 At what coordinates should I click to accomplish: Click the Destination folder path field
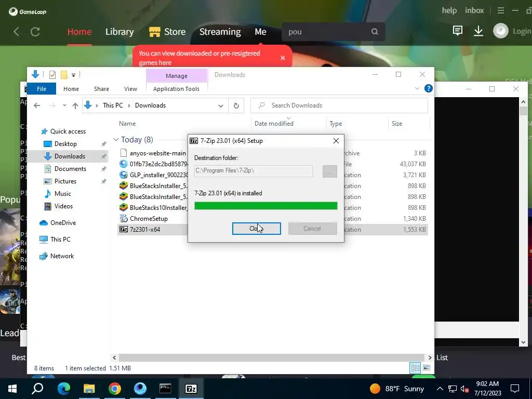point(254,171)
